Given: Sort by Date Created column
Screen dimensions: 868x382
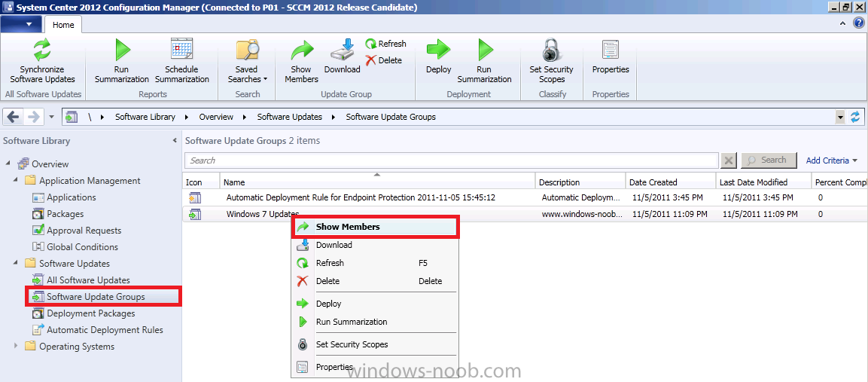Looking at the screenshot, I should pos(670,182).
